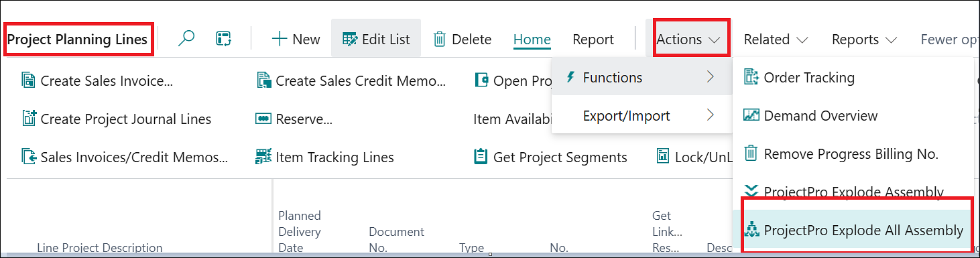Click the Edit List button
Viewport: 980px width, 258px height.
click(x=376, y=39)
